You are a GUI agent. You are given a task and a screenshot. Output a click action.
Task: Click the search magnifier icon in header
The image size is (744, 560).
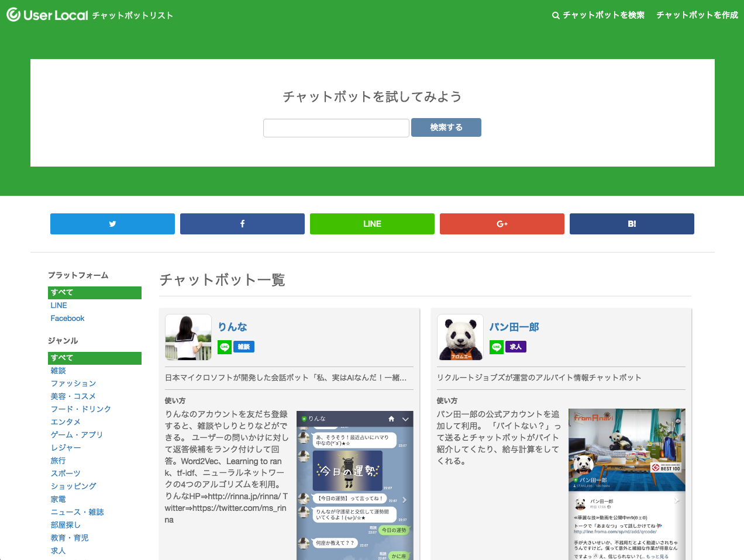[556, 15]
